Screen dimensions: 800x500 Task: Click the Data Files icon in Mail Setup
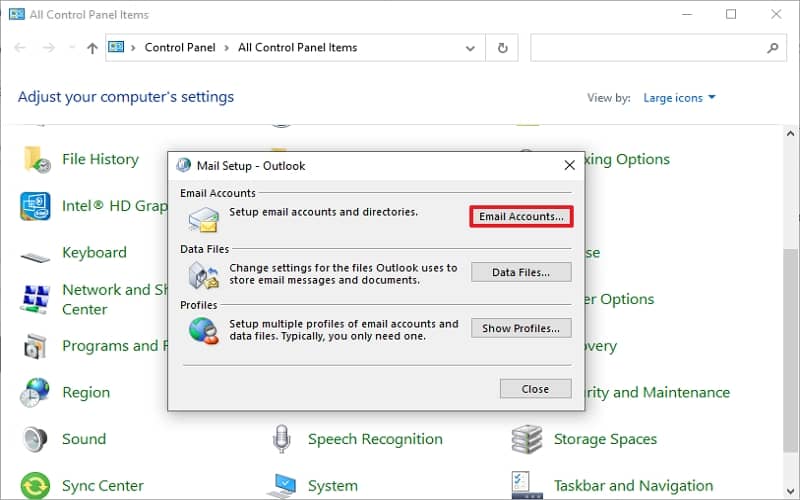[203, 275]
